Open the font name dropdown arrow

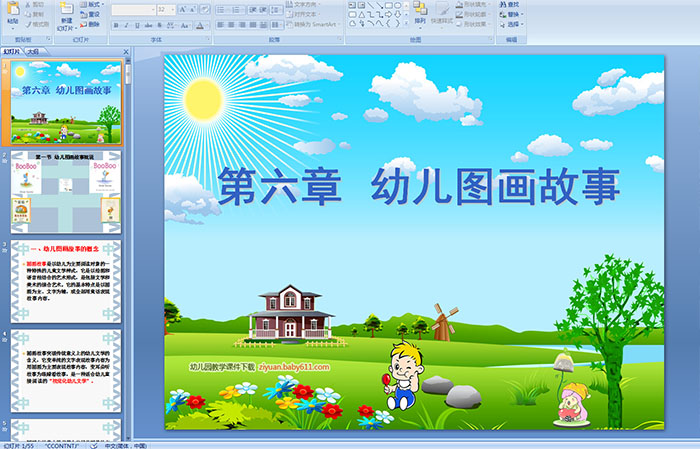pyautogui.click(x=154, y=9)
